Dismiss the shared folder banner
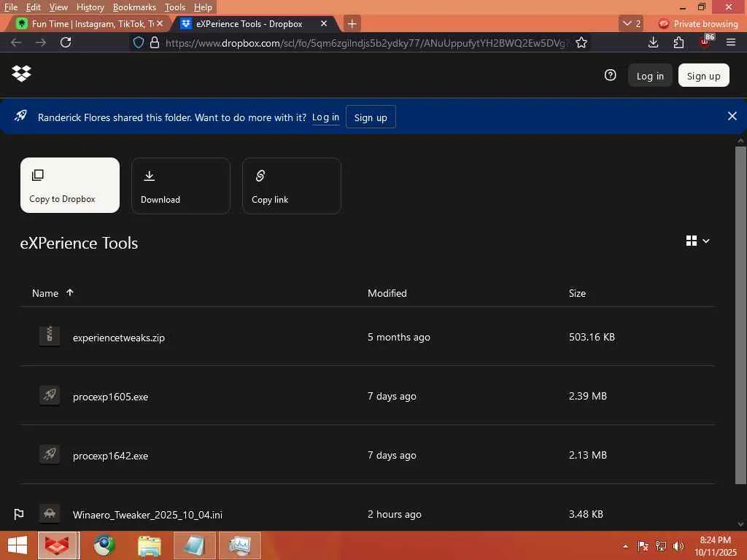The width and height of the screenshot is (747, 560). click(732, 116)
